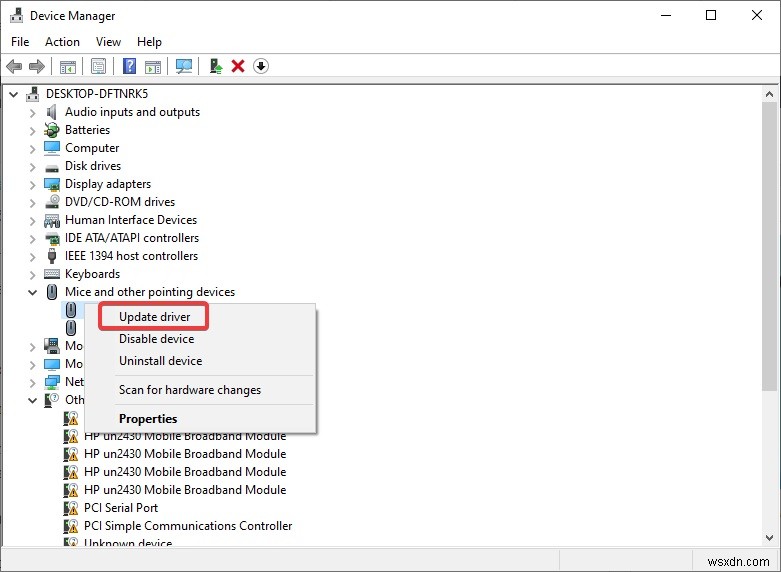Click the blue Help question-mark icon
The image size is (781, 572).
[129, 66]
